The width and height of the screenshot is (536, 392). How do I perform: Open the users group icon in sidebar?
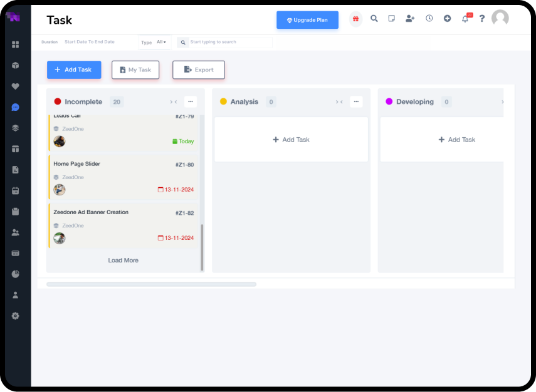[x=16, y=232]
